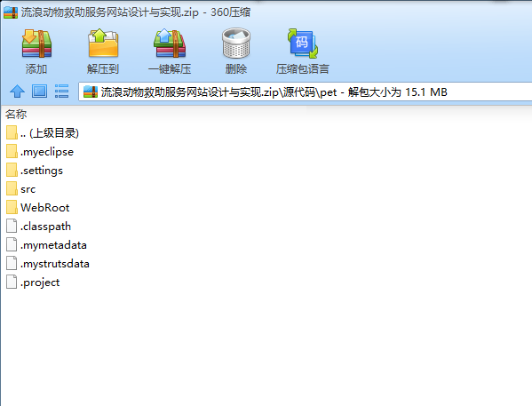The width and height of the screenshot is (532, 406).
Task: Go up one level with blue arrow
Action: [17, 92]
